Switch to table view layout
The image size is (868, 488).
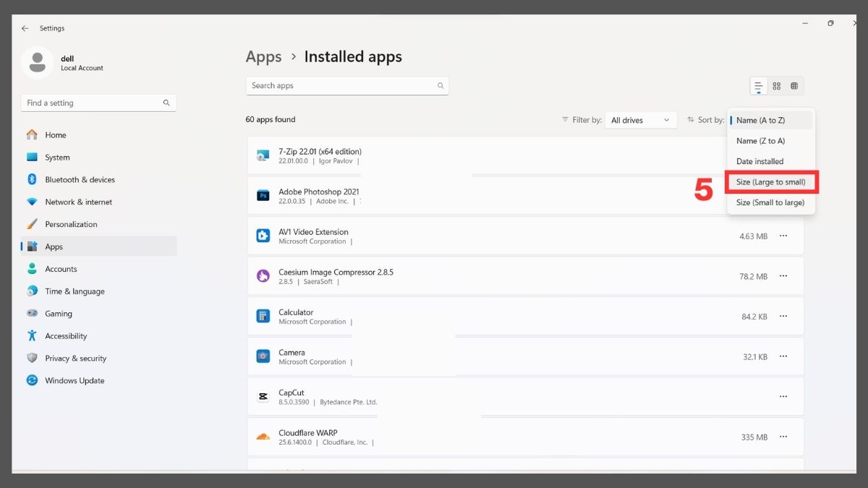(x=794, y=86)
